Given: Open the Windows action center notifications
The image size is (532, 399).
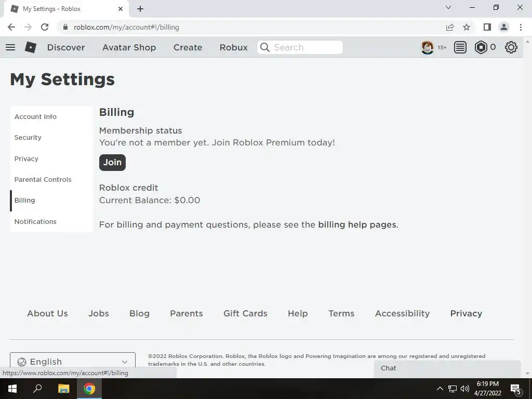Looking at the screenshot, I should click(x=516, y=389).
